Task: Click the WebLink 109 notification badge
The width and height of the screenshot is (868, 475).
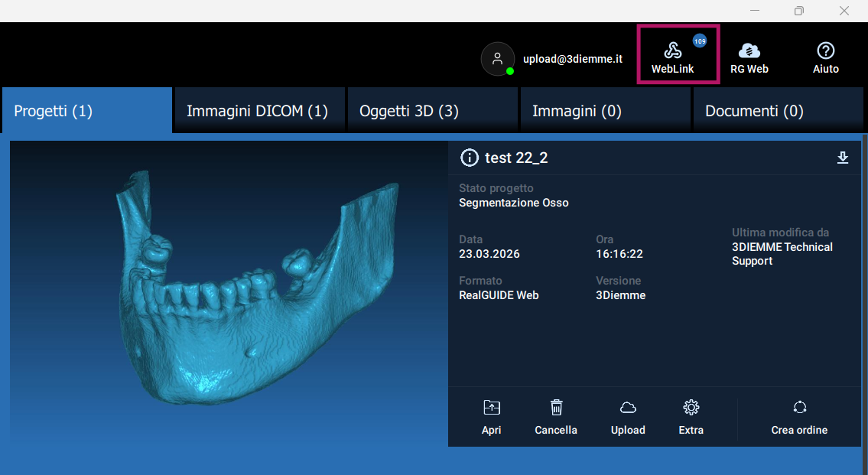Action: click(x=700, y=41)
